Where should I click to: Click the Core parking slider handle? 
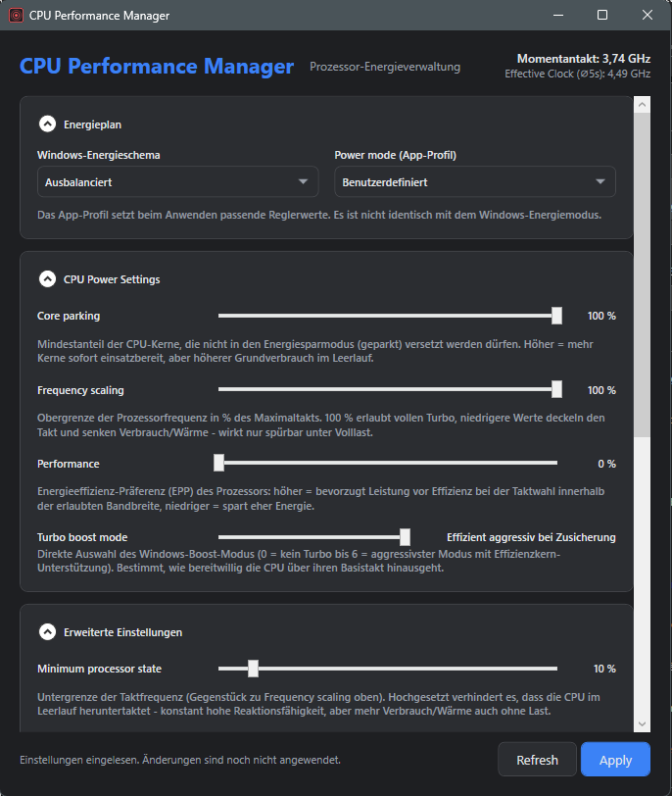point(556,316)
